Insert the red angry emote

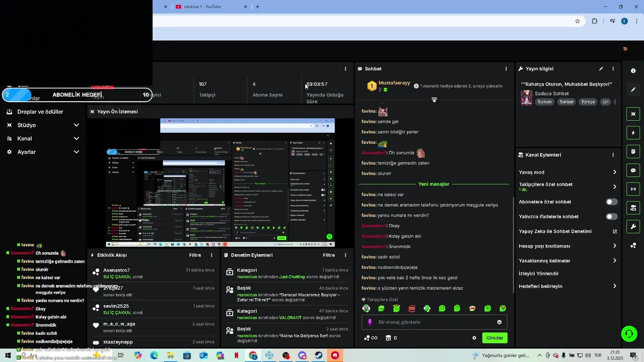coord(412,308)
